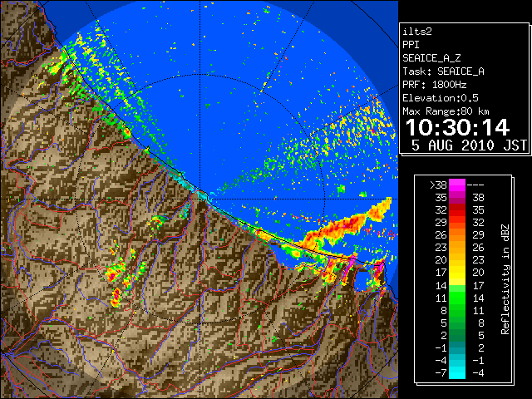Click the dark green 2–5 dBZ band

tap(457, 336)
